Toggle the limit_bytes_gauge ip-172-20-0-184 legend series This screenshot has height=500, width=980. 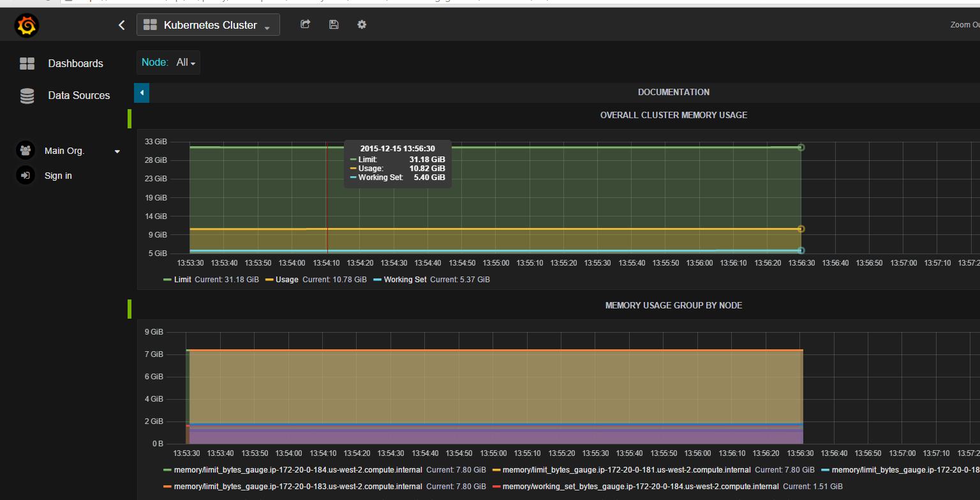298,470
